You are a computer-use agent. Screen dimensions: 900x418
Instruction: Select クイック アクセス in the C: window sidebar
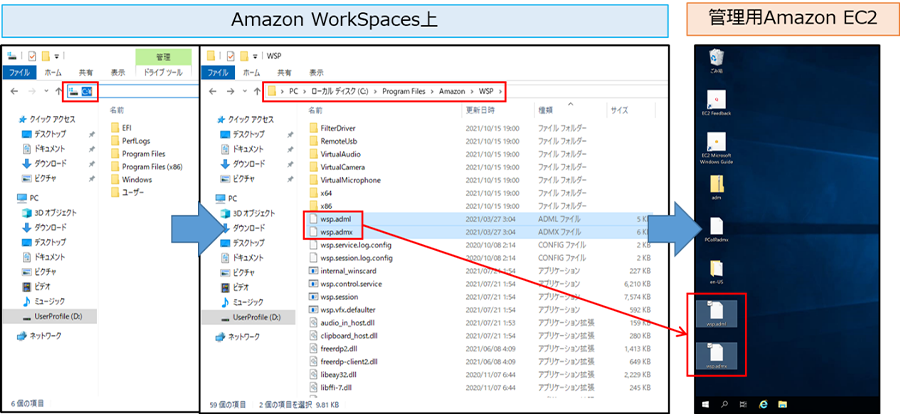(47, 119)
